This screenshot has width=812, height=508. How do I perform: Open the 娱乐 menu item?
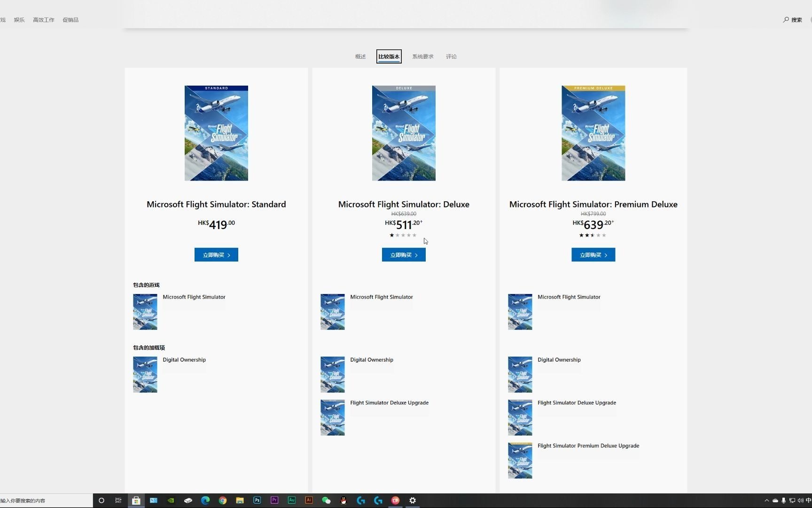click(19, 20)
